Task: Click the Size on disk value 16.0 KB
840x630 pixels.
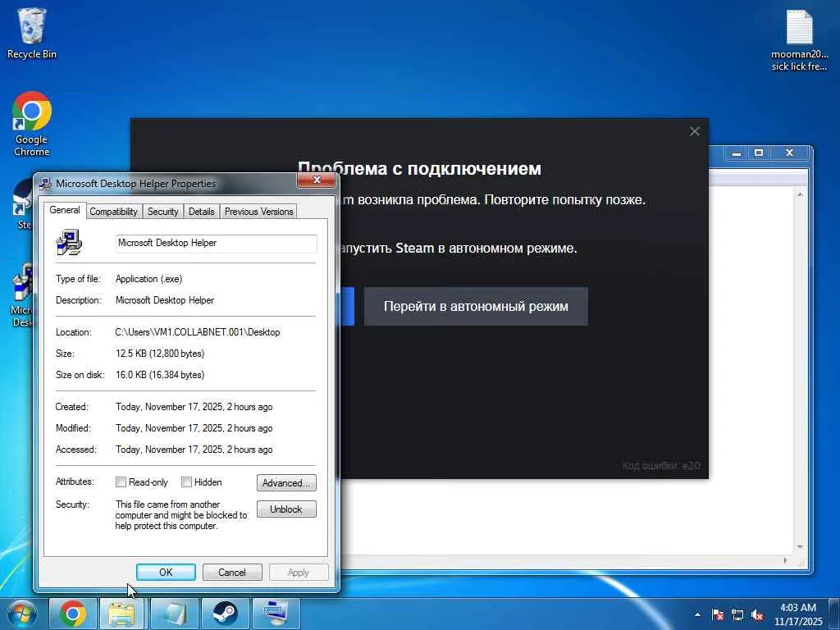Action: click(x=160, y=375)
